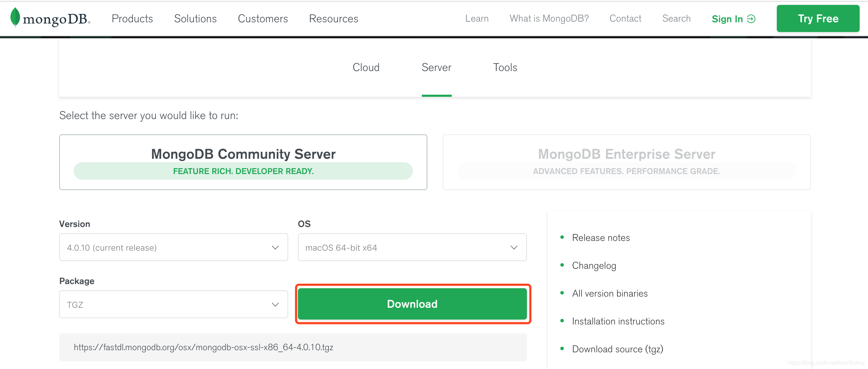Open the Release notes link
Image resolution: width=868 pixels, height=369 pixels.
600,237
